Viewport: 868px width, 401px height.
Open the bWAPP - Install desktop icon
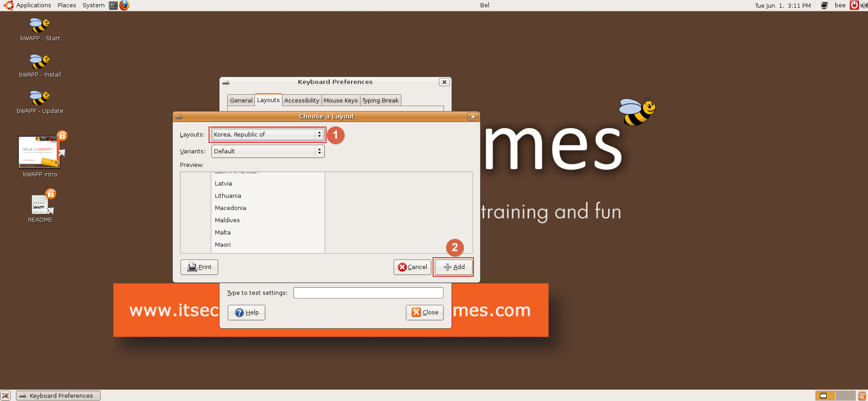click(x=40, y=62)
